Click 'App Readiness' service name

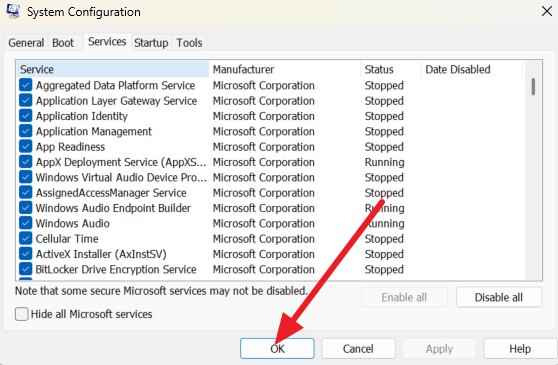[70, 147]
